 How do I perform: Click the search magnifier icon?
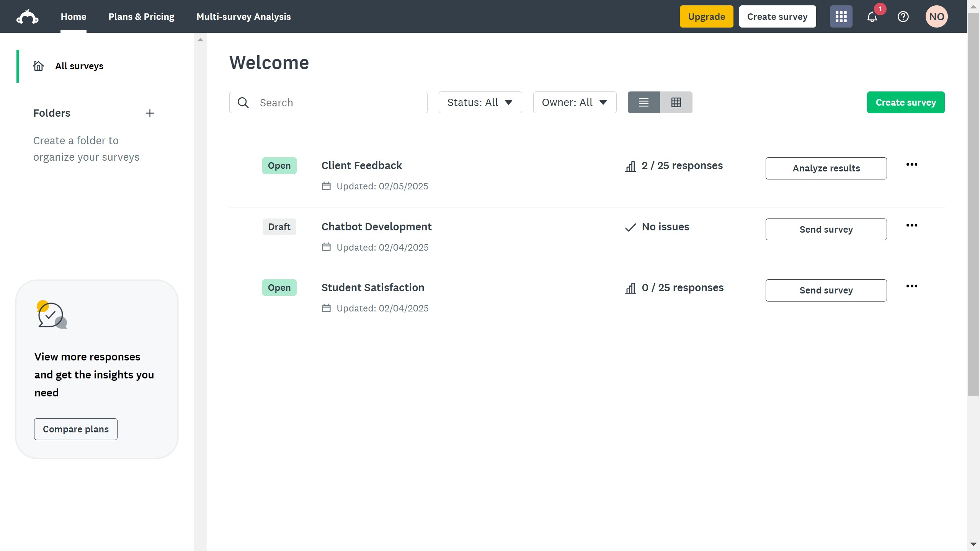[243, 103]
